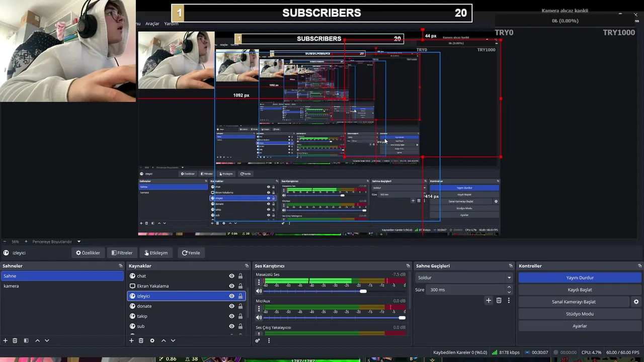Move source up in Kaynaklar toolbar
Viewport: 644px width, 362px height.
(x=164, y=340)
